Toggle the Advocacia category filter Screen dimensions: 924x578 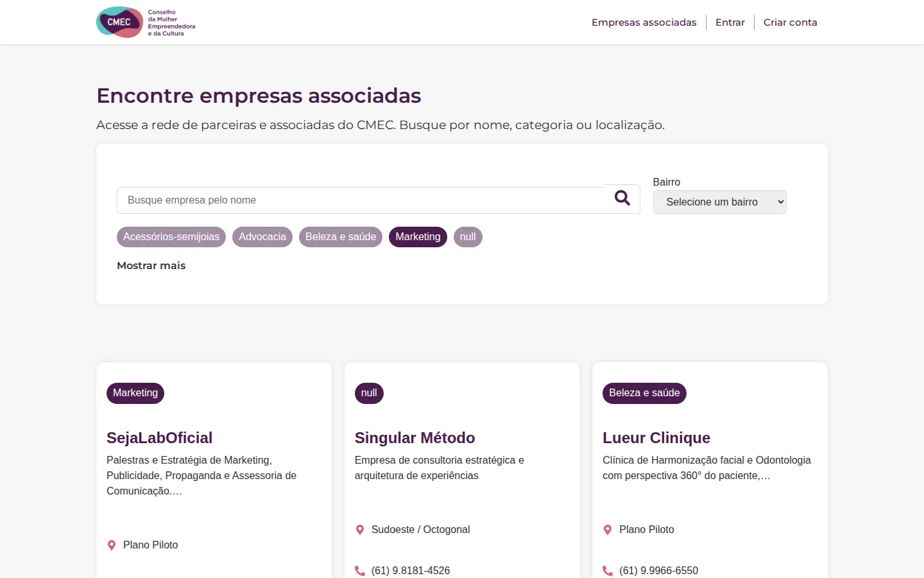tap(262, 237)
